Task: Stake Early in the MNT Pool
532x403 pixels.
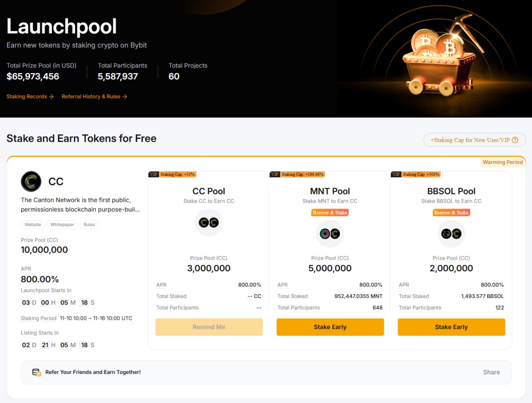Action: tap(330, 327)
